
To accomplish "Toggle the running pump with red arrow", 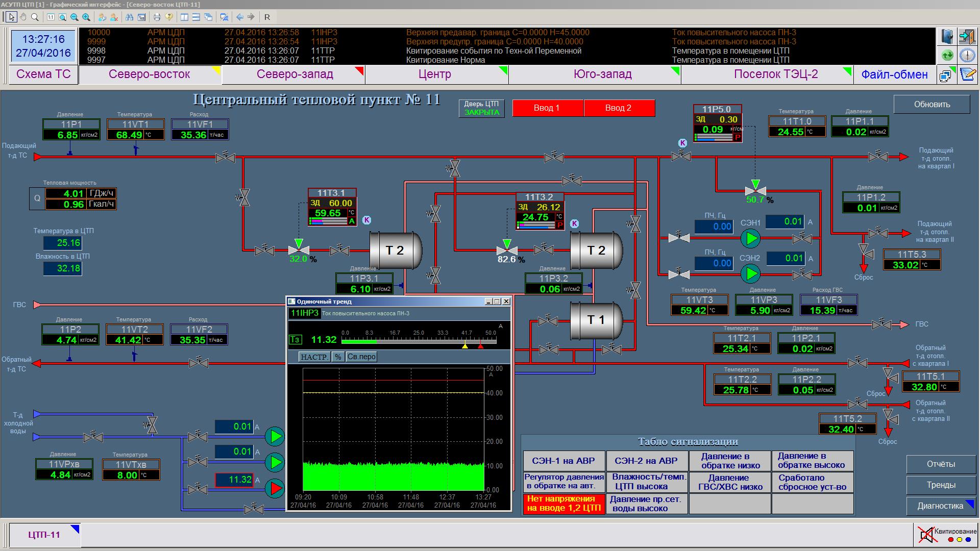I will (x=276, y=488).
